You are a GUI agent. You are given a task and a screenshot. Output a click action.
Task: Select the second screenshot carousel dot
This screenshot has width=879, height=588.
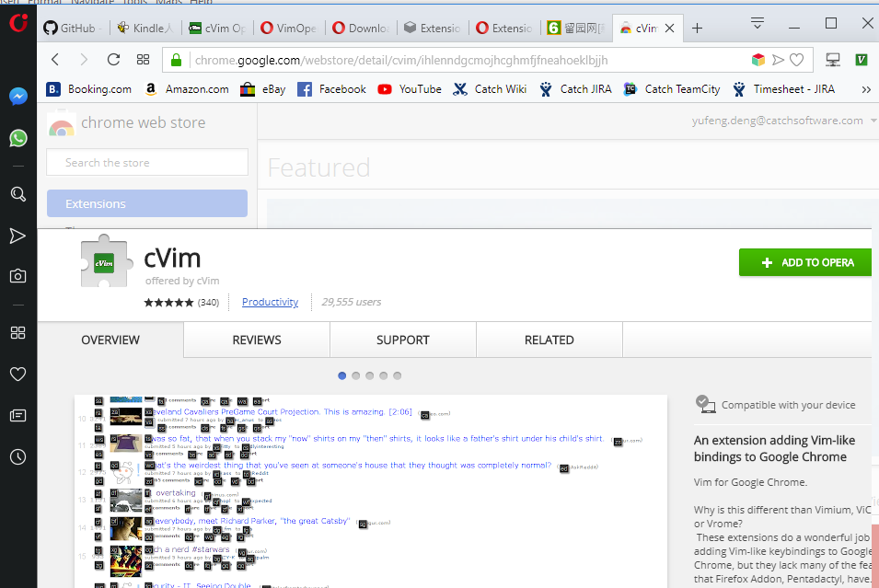(x=356, y=375)
